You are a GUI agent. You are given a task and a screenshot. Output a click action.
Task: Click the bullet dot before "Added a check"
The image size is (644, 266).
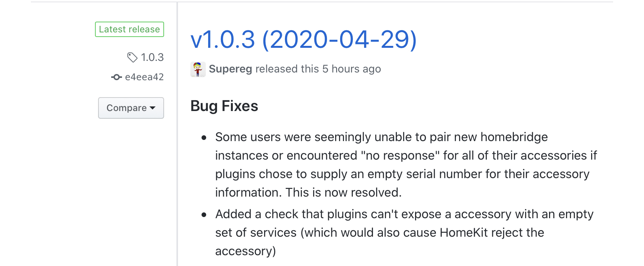click(x=204, y=215)
